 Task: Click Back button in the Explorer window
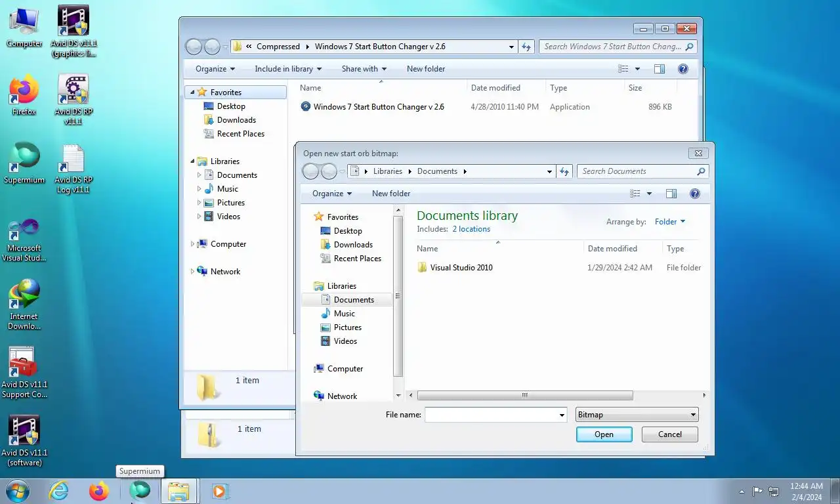click(x=194, y=47)
